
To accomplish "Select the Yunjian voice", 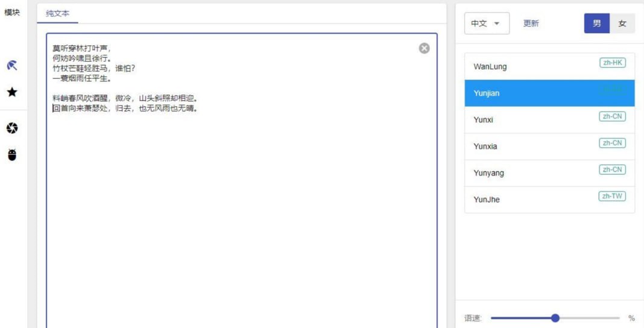I will [x=487, y=93].
